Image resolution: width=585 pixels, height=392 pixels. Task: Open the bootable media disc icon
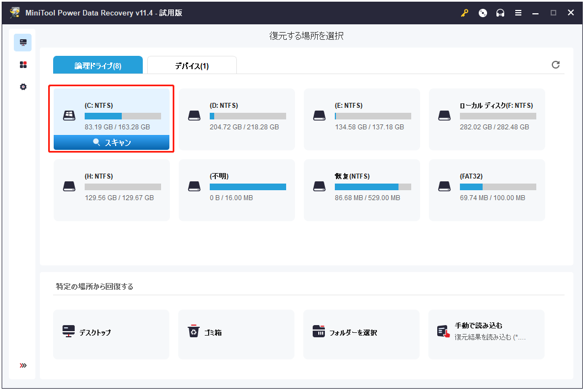[x=483, y=13]
